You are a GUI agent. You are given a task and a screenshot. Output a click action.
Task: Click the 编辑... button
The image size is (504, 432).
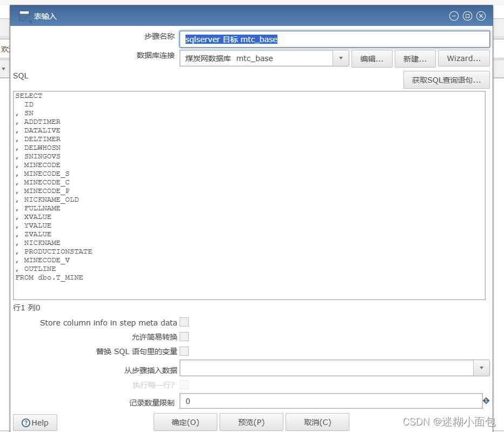tap(372, 58)
